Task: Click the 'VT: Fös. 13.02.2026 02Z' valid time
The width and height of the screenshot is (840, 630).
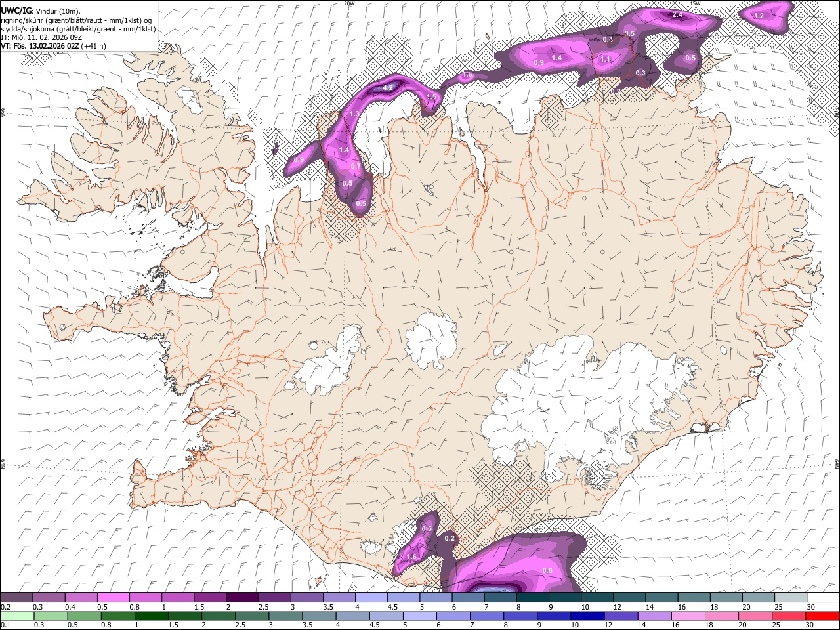Action: pos(40,46)
